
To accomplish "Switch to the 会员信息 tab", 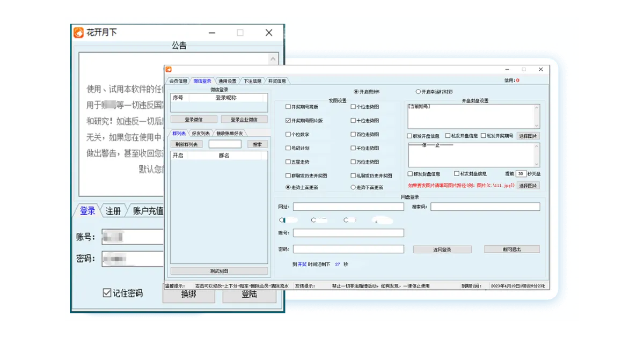I will point(178,81).
